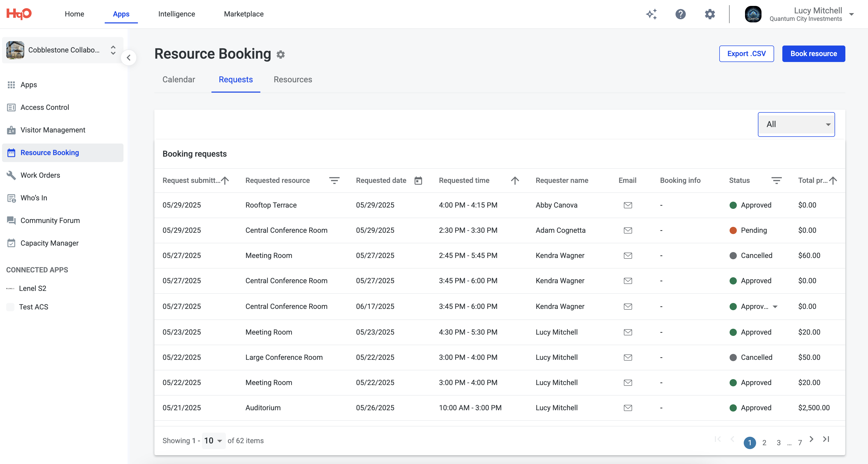
Task: Go to last page of results
Action: point(826,439)
